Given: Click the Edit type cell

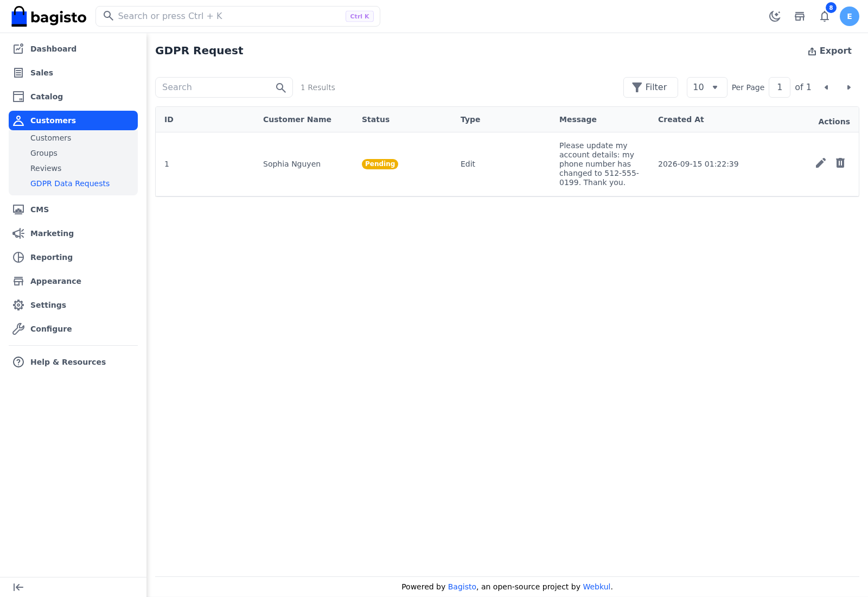Looking at the screenshot, I should 468,164.
